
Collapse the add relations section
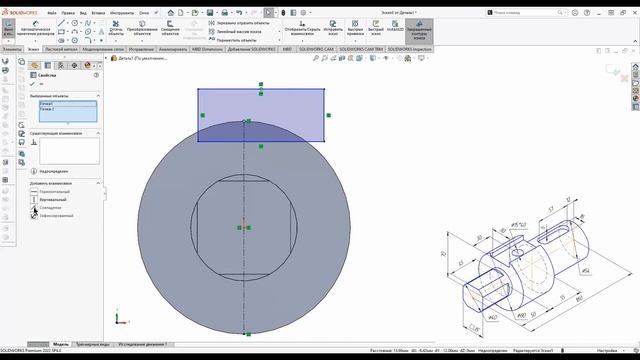tap(98, 183)
